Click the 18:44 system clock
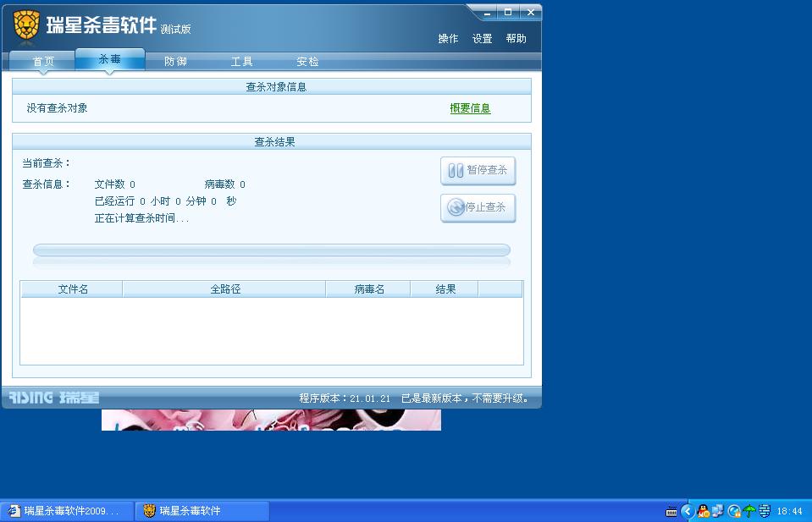The height and width of the screenshot is (522, 812). [x=790, y=512]
